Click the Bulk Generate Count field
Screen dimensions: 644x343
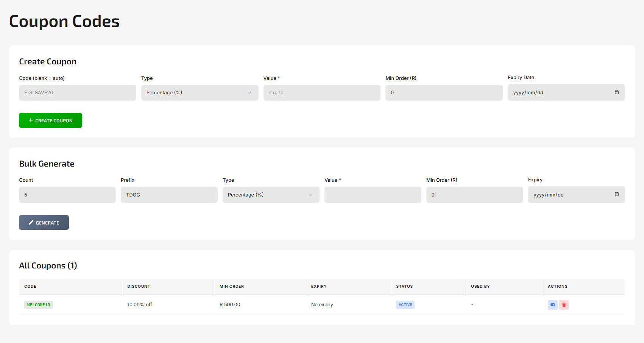[67, 195]
